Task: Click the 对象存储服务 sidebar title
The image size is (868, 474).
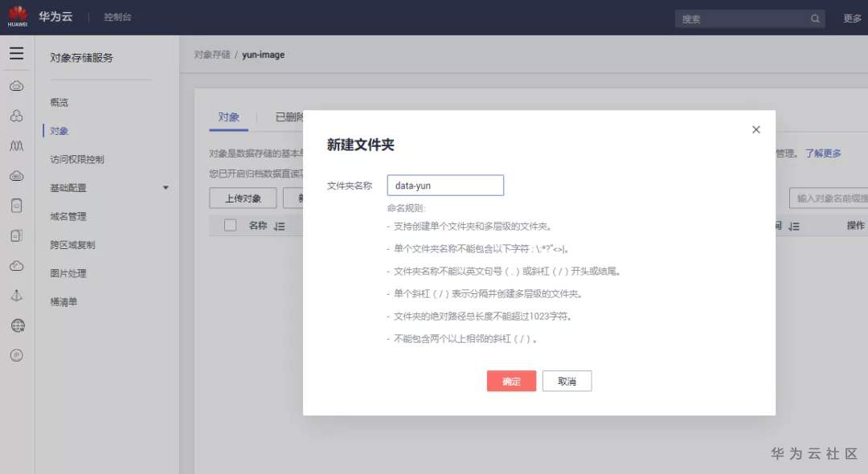Action: (x=81, y=58)
